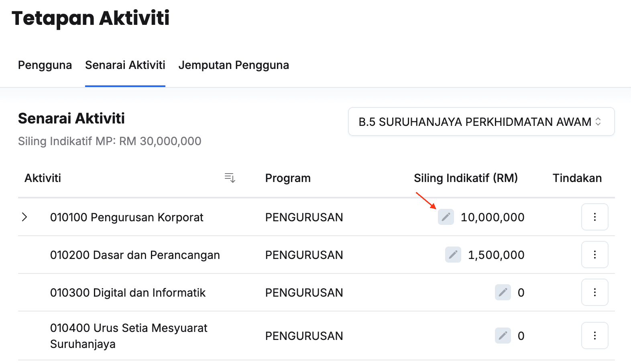631x364 pixels.
Task: Sort the Aktiviti column
Action: click(x=230, y=178)
